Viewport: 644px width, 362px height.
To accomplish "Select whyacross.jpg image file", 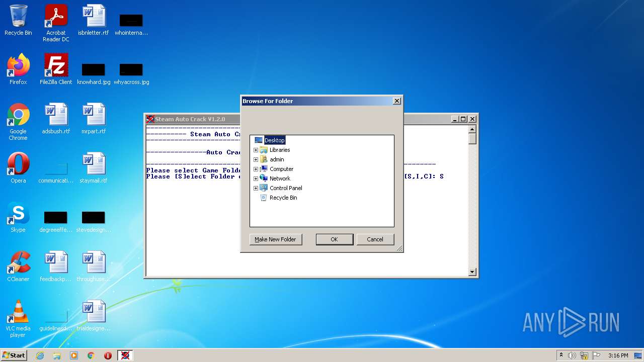I will click(x=131, y=72).
